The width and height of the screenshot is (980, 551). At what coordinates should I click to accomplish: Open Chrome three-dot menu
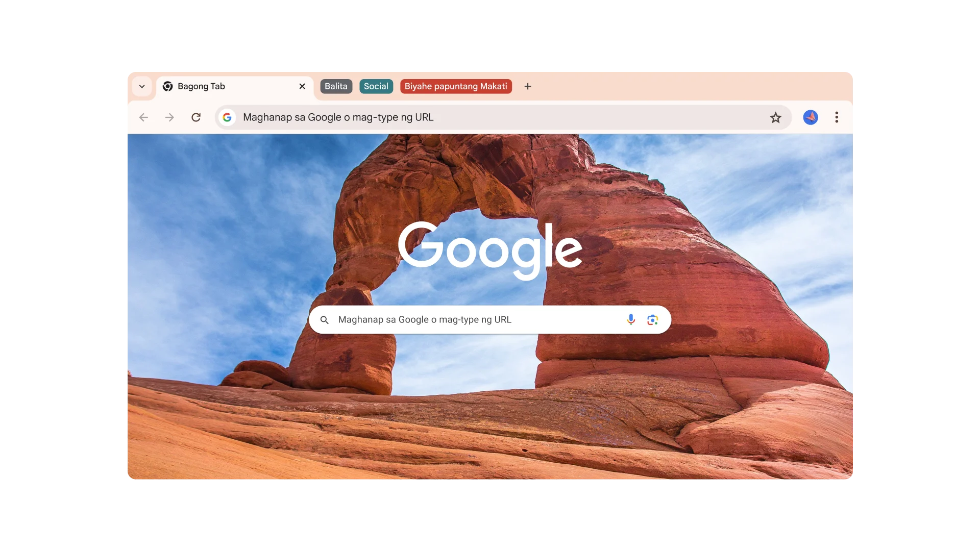tap(837, 117)
